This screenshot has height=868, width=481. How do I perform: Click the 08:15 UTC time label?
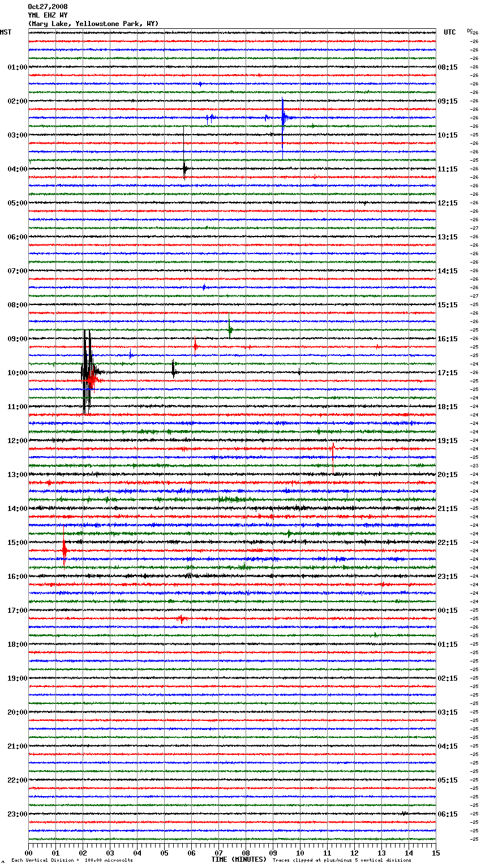[x=448, y=67]
